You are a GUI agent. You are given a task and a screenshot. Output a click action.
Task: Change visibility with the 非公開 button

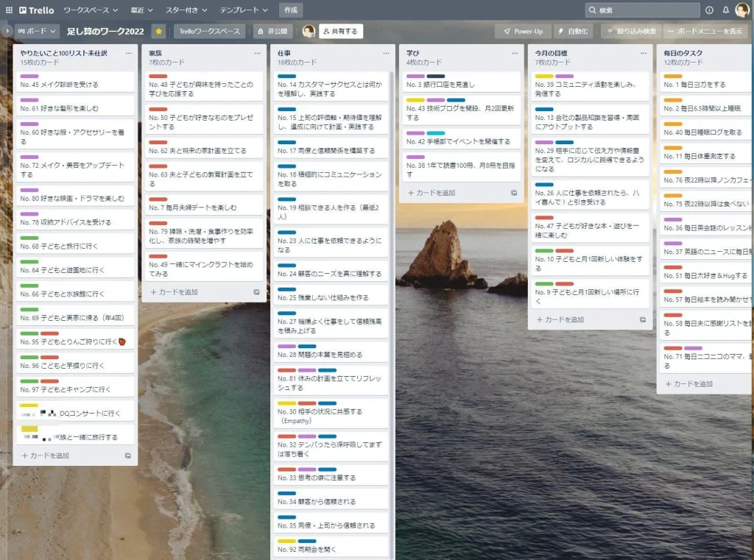pos(272,32)
